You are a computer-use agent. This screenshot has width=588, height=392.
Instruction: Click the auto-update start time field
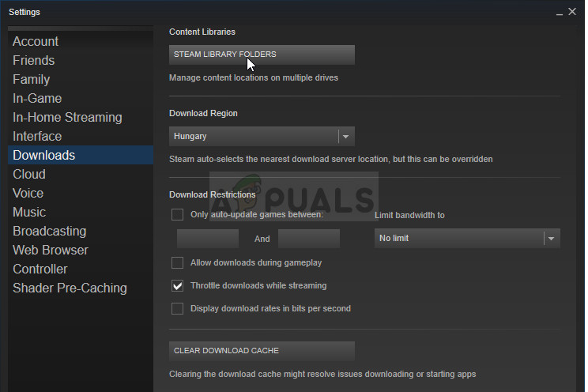coord(208,239)
